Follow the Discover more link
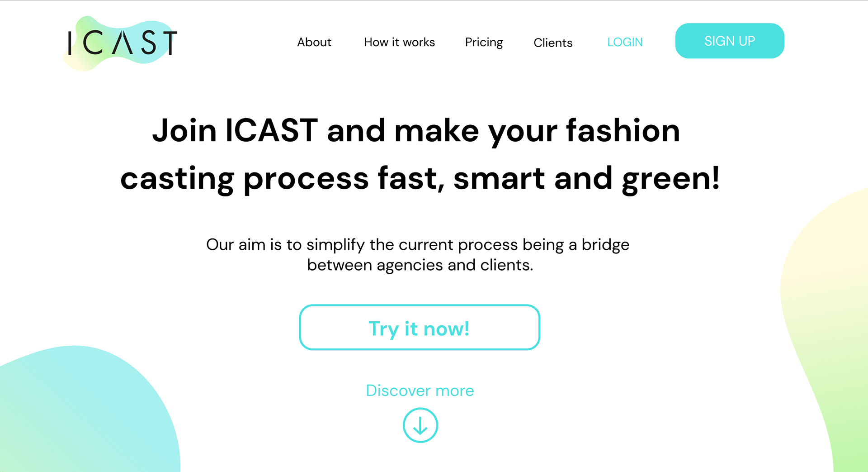Screen dimensions: 868x472 pyautogui.click(x=420, y=390)
